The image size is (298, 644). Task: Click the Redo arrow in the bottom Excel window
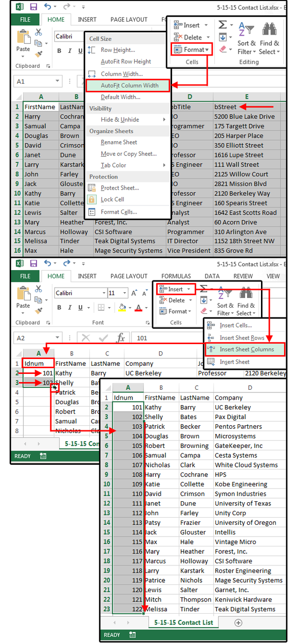(x=66, y=263)
